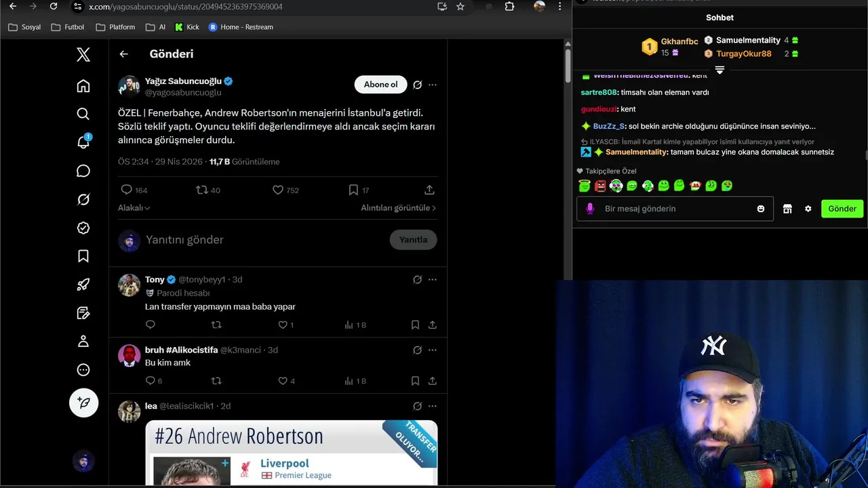This screenshot has height=488, width=868.
Task: Open the verified badge icon in sidebar
Action: point(83,228)
